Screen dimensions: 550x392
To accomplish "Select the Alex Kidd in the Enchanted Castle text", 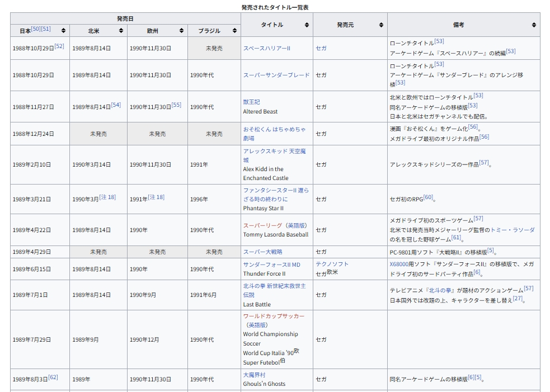I will coord(266,173).
